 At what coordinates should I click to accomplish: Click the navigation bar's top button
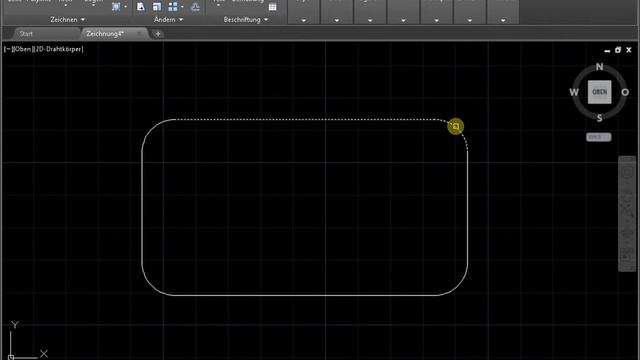click(627, 173)
